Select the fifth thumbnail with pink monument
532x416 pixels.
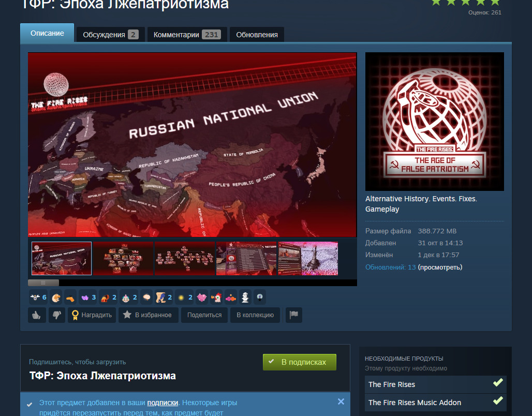coord(308,258)
